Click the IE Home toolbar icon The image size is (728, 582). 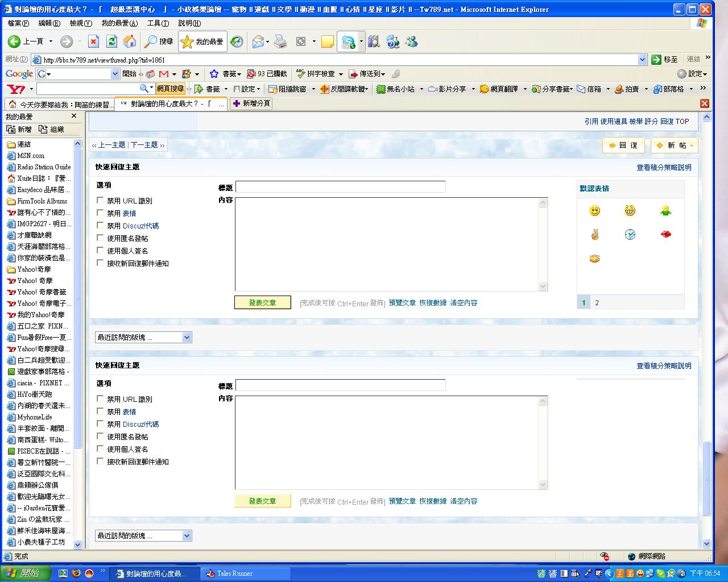click(130, 41)
